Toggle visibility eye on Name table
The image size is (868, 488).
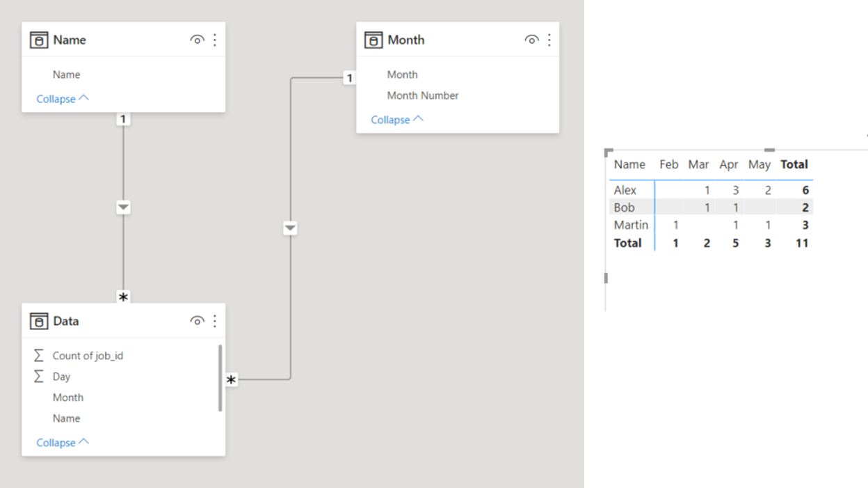(197, 40)
